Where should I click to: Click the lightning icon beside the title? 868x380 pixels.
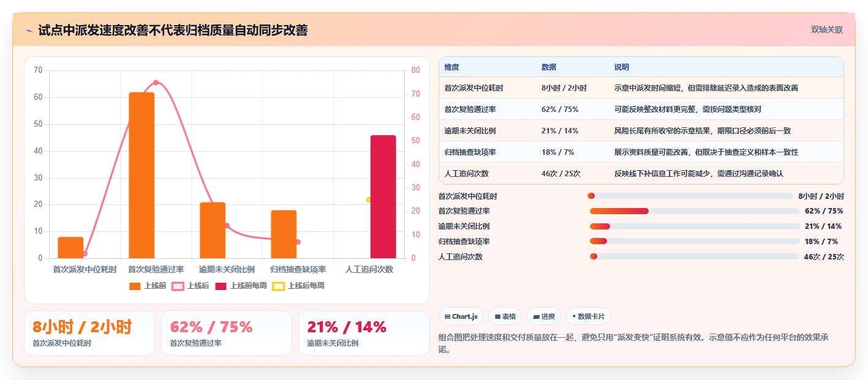point(29,30)
